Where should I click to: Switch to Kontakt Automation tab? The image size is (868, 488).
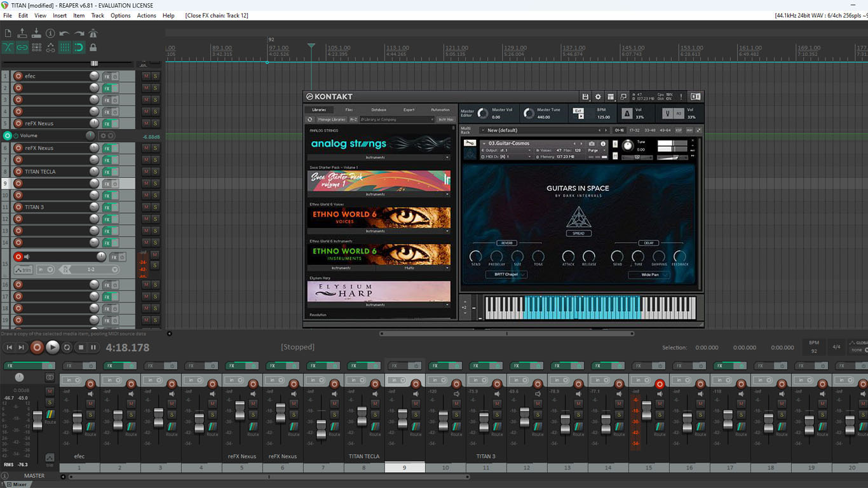[x=440, y=110]
